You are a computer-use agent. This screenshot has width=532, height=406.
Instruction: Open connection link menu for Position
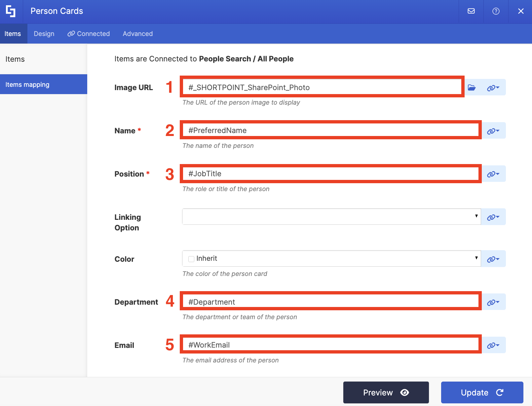493,174
